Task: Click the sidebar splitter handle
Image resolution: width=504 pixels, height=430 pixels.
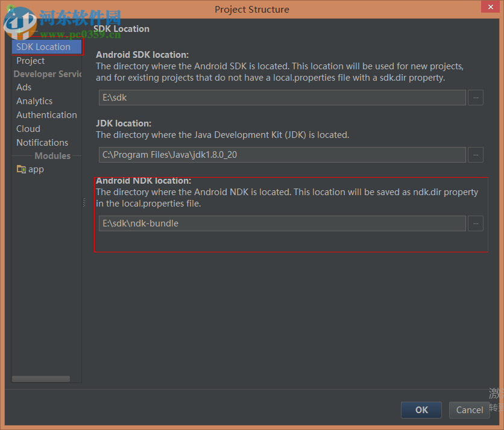Action: pyautogui.click(x=84, y=202)
